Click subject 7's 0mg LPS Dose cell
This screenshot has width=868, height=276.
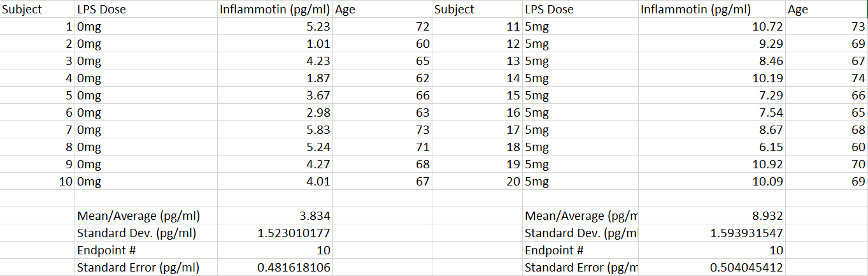click(x=146, y=130)
